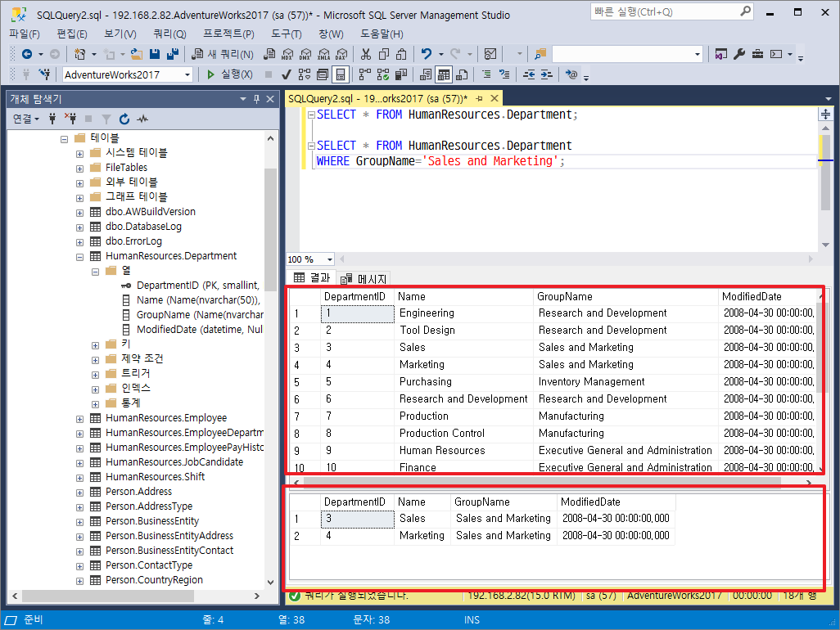Click Disconnect icon in Object Explorer
This screenshot has width=840, height=630.
[70, 119]
